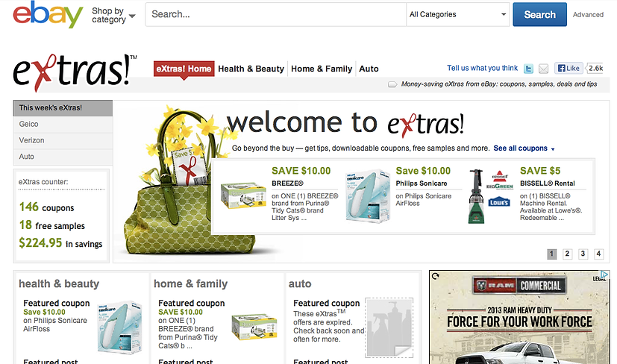Click the eBay logo
Screen dimensions: 617x364
(x=48, y=15)
